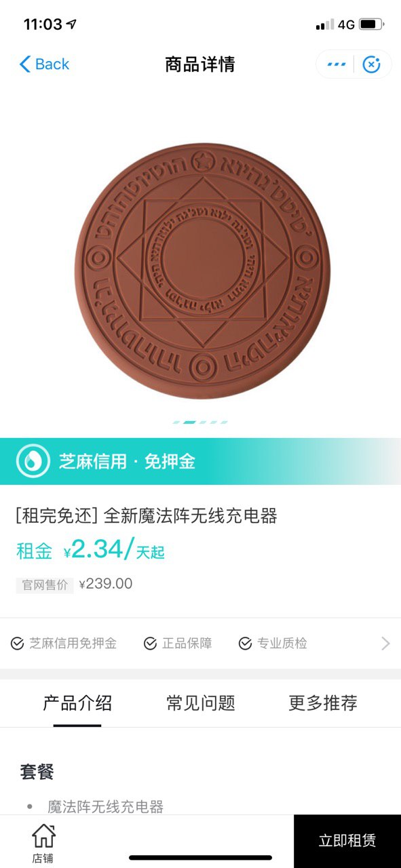Tap the checkmark beside 正品保障

coord(151,644)
